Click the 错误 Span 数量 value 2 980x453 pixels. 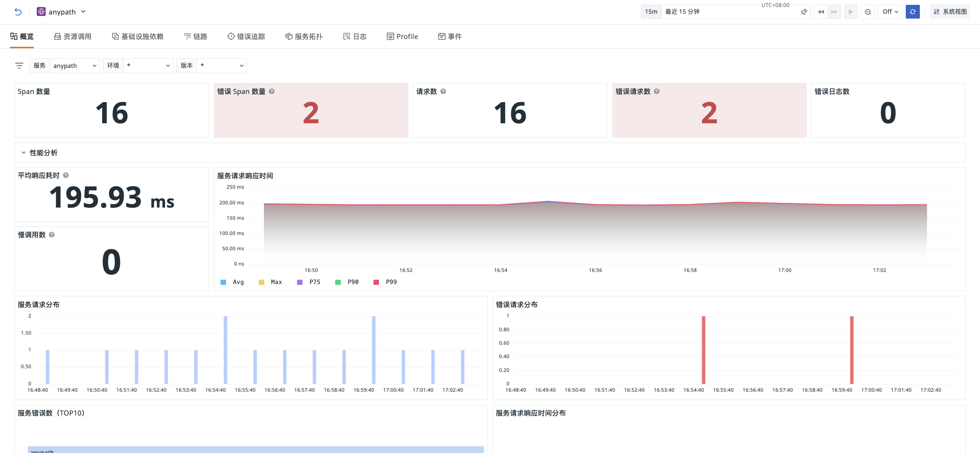click(311, 113)
